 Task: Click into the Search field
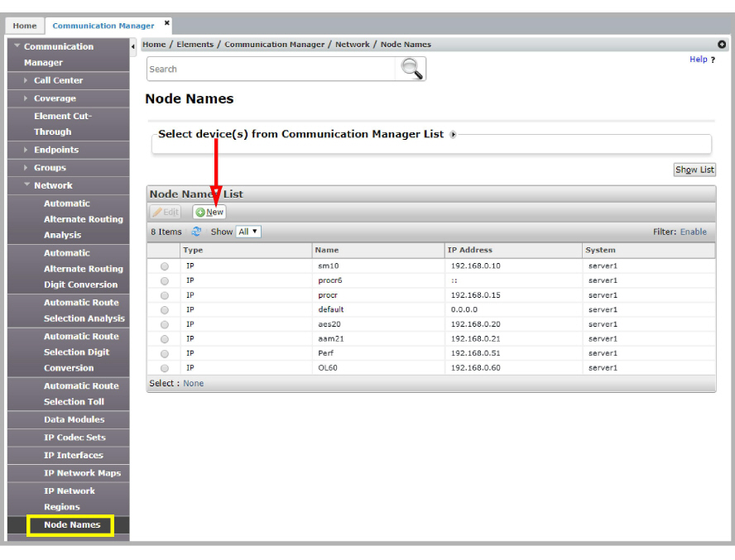[x=271, y=69]
